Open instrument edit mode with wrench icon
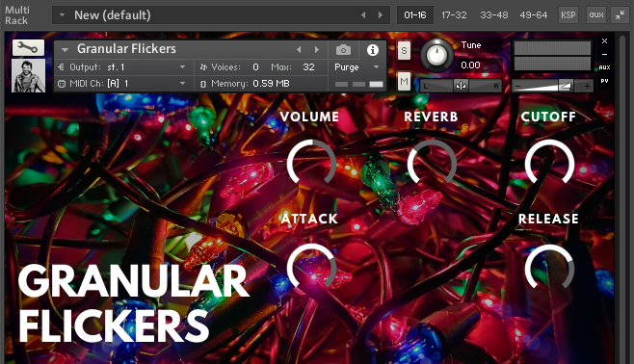This screenshot has width=634, height=364. pos(28,48)
